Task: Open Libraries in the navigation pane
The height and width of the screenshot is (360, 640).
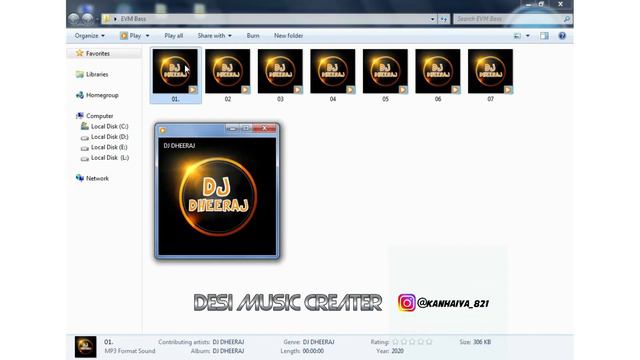Action: [97, 74]
